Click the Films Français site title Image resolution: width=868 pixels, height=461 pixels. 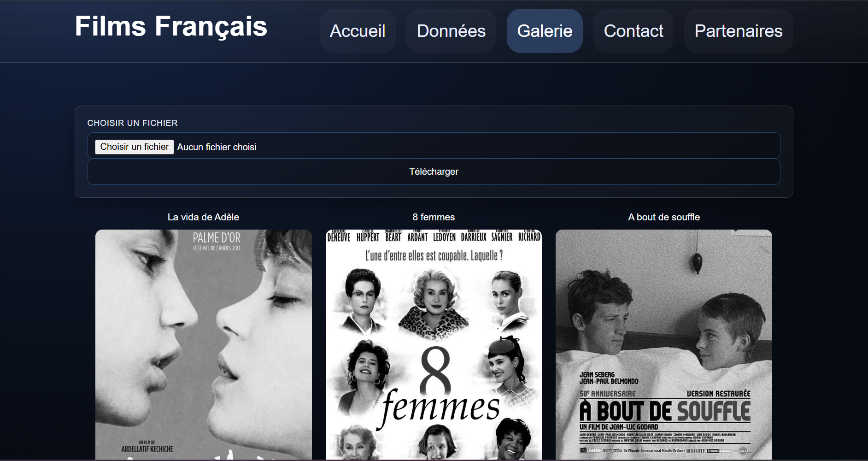tap(170, 26)
